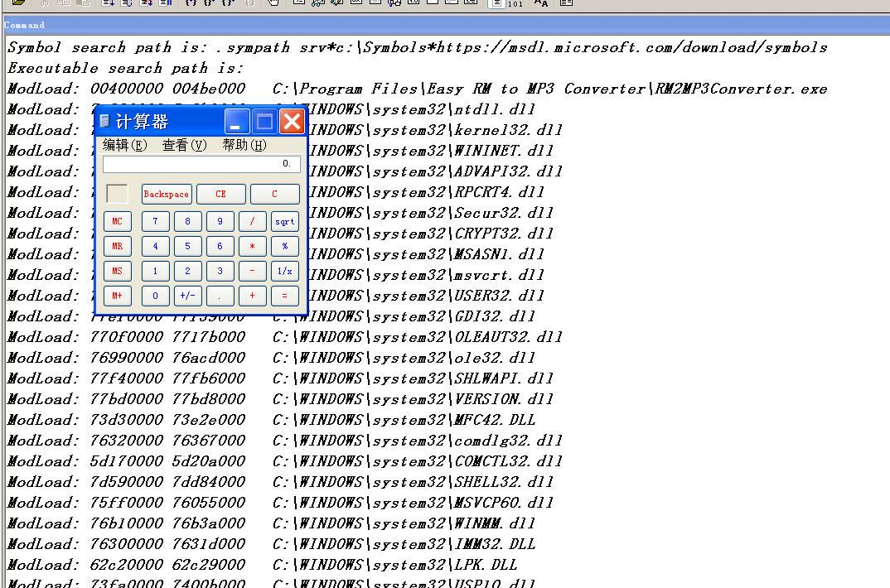Screen dimensions: 890x588
Task: Open the 编辑(E) menu in the calculator
Action: [x=125, y=145]
